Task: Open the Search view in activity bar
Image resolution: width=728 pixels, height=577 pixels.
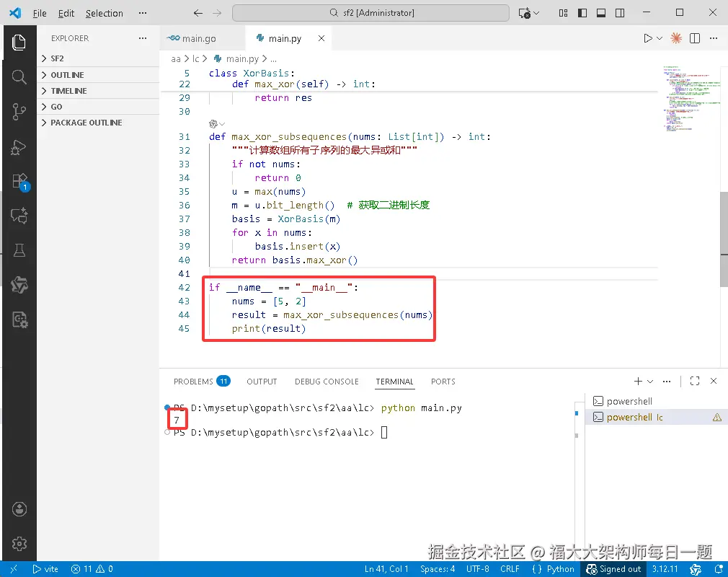Action: click(19, 76)
